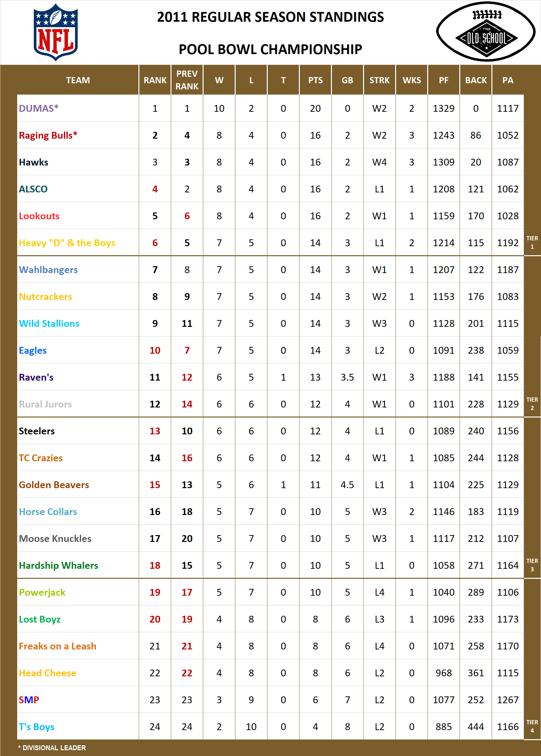
Task: Click the PF column header
Action: tap(443, 80)
